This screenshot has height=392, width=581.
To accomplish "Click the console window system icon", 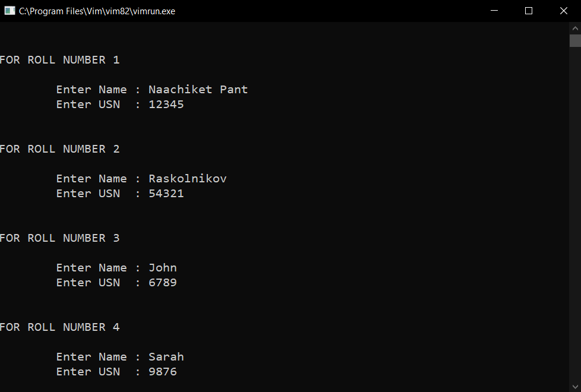I will tap(10, 10).
